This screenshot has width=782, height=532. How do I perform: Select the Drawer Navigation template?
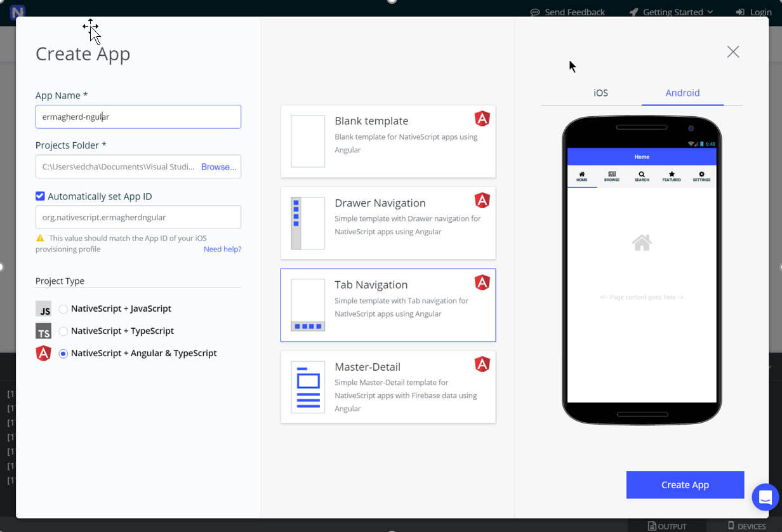388,223
